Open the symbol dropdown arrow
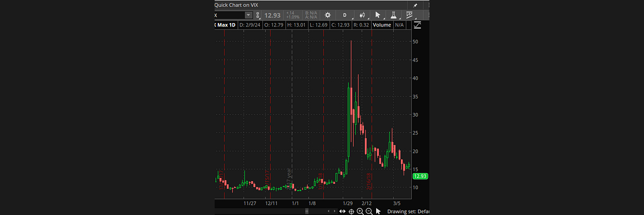The width and height of the screenshot is (644, 215). 248,15
